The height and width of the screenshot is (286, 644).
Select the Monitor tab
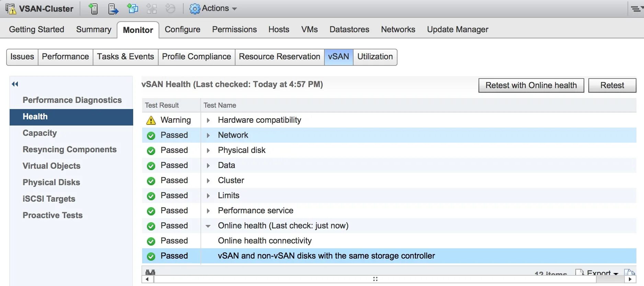[x=138, y=30]
